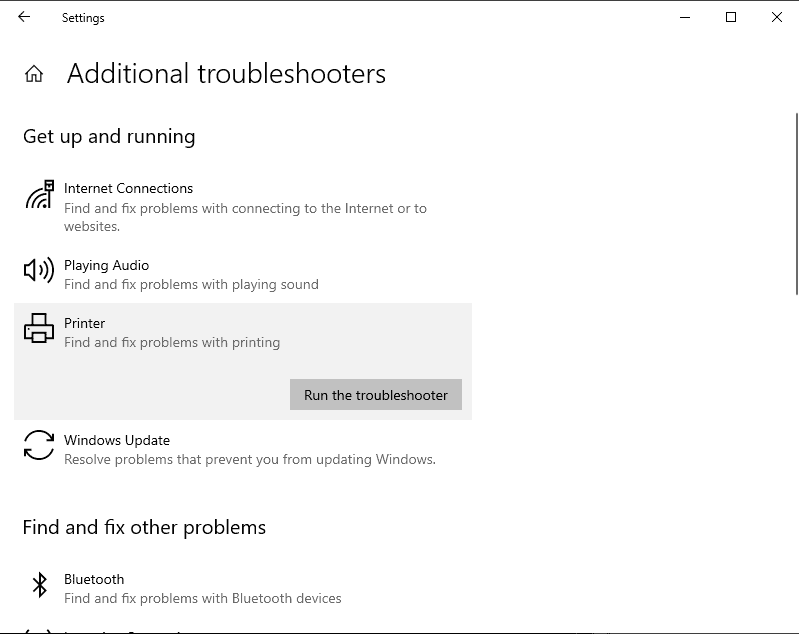Run the troubleshooter for Printer
The width and height of the screenshot is (799, 634).
click(375, 395)
